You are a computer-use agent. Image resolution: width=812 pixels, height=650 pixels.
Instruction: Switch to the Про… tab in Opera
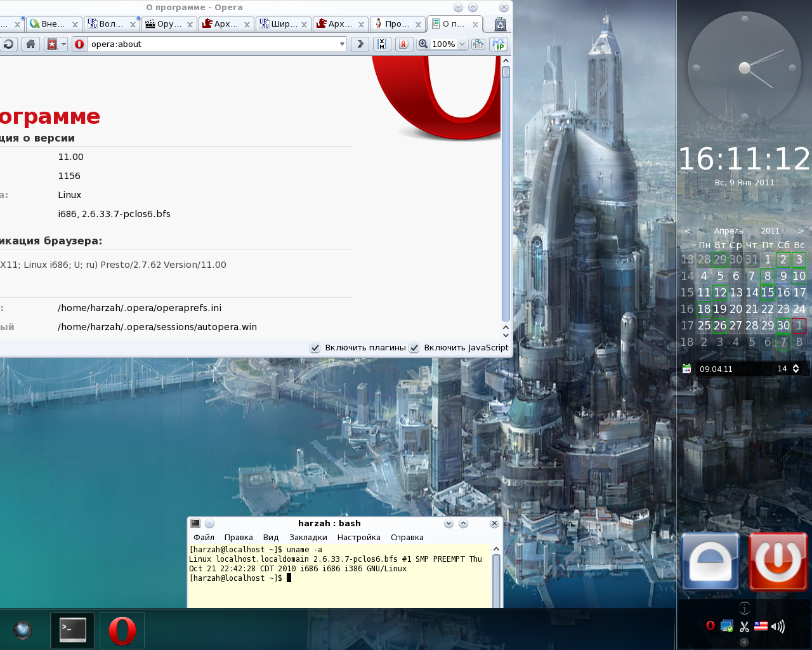pos(396,24)
